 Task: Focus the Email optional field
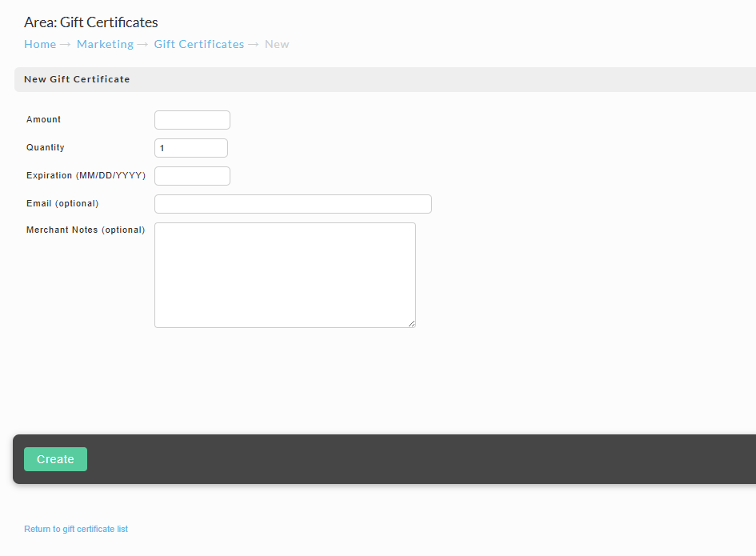(293, 204)
